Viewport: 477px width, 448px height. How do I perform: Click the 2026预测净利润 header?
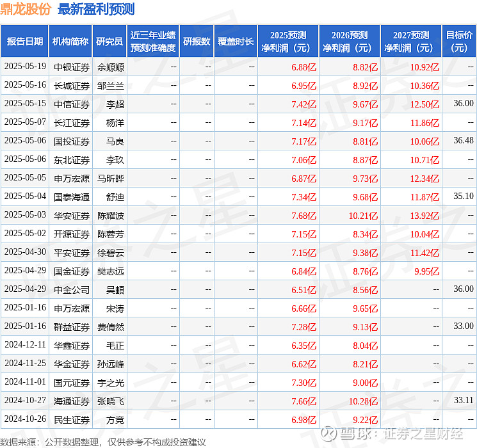tap(350, 41)
